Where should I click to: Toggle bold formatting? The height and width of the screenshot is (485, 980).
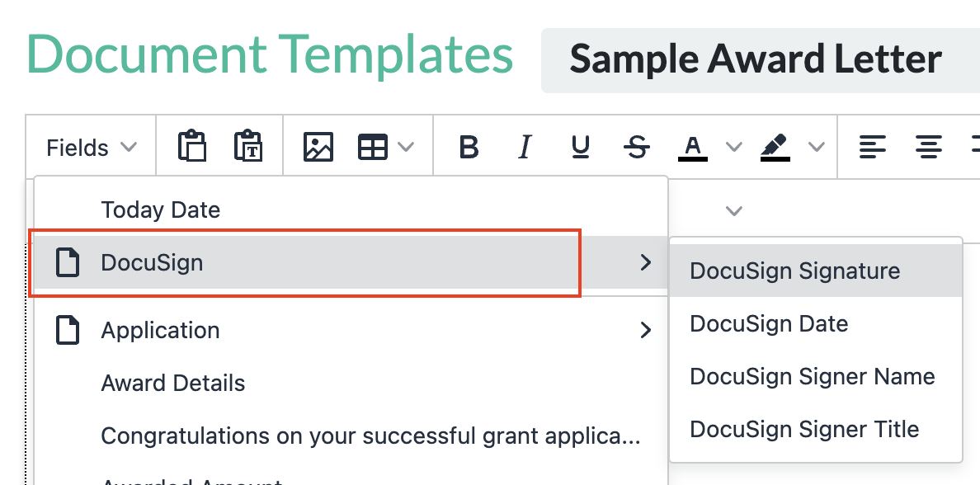[x=469, y=146]
